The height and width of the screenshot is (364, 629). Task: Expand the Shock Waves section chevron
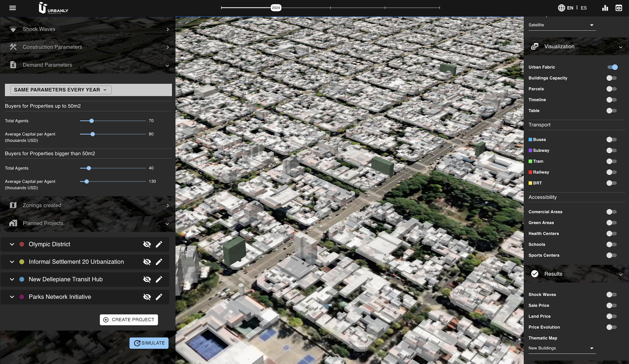(x=168, y=29)
